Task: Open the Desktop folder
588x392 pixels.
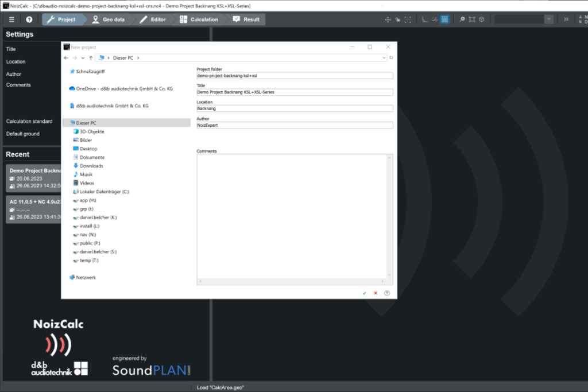Action: 85,149
